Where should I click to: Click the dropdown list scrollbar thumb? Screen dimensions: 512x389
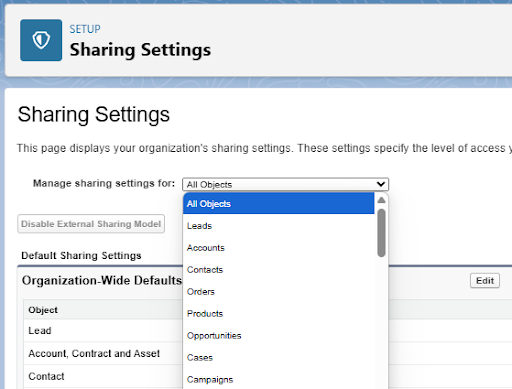coord(381,233)
